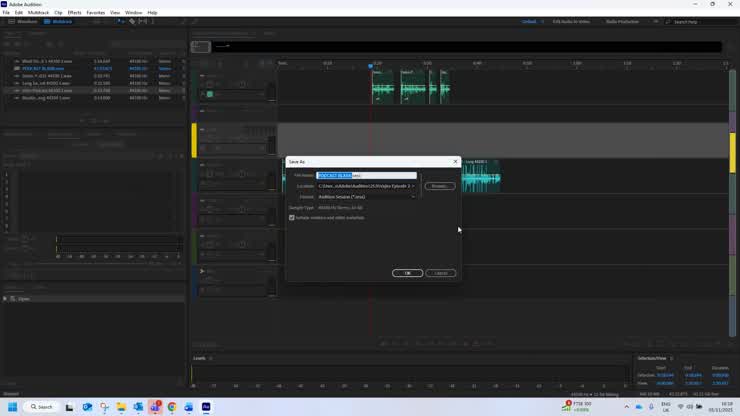Screen dimensions: 740x416
Task: Click OK in the Save As dialog
Action: pos(407,273)
